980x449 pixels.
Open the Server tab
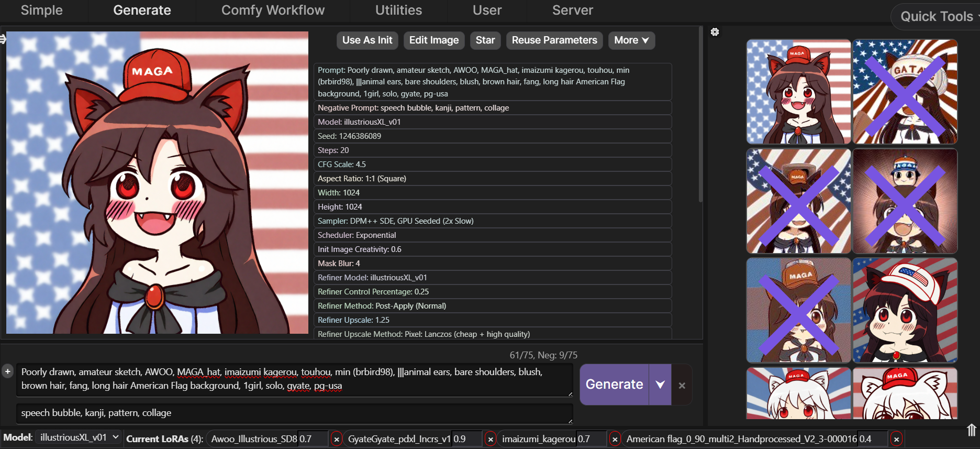pos(573,10)
